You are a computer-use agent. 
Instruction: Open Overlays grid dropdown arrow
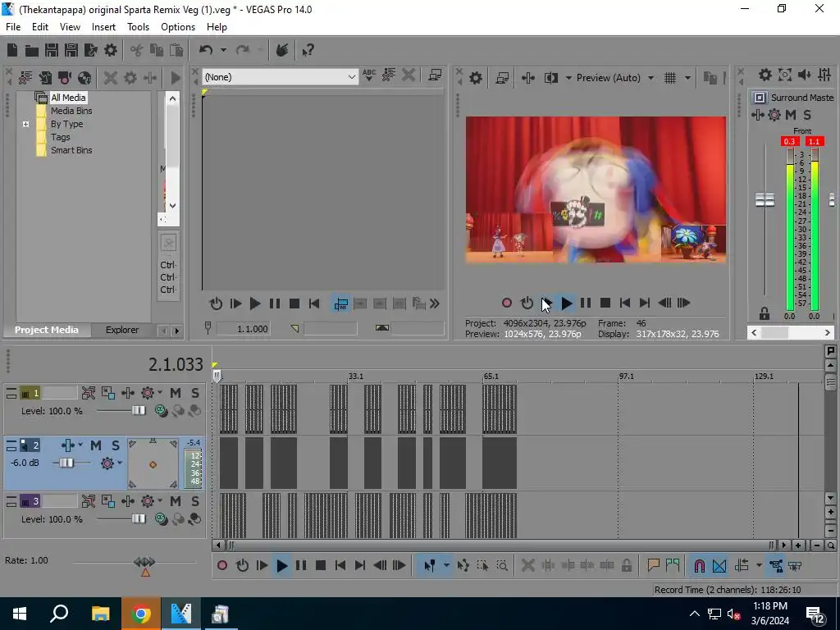coord(687,78)
